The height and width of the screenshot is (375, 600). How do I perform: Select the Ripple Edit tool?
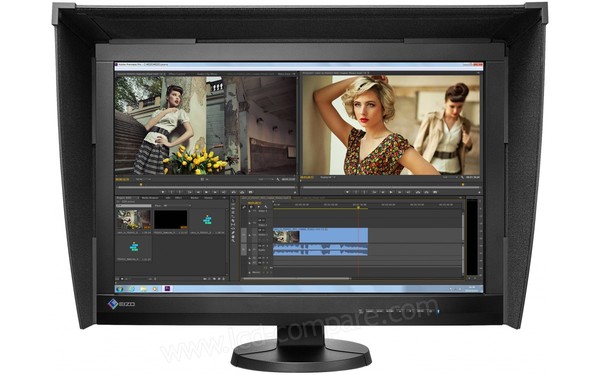tap(233, 209)
